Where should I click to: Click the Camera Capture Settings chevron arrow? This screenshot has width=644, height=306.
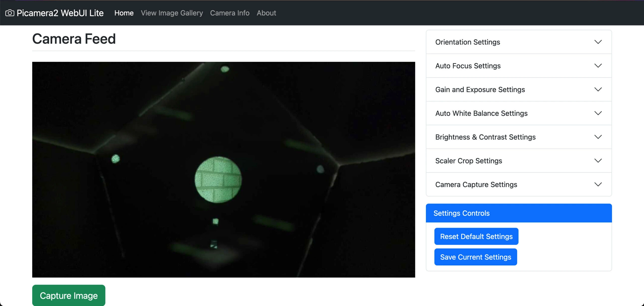click(598, 184)
